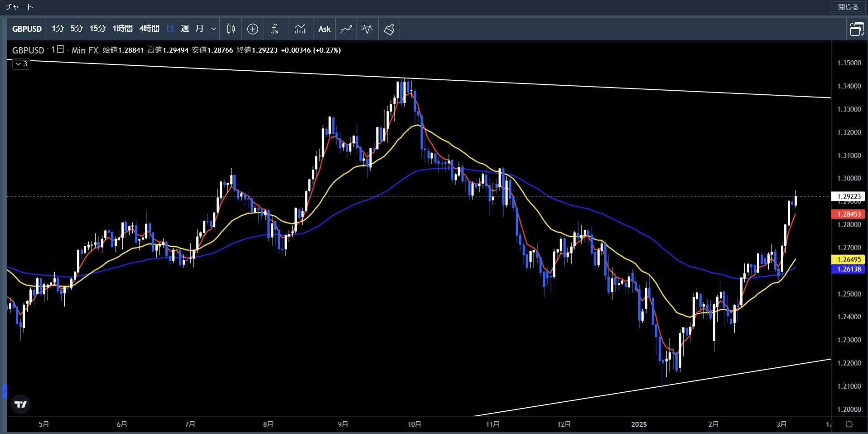
Task: Switch to the 5分 timeframe
Action: [77, 29]
